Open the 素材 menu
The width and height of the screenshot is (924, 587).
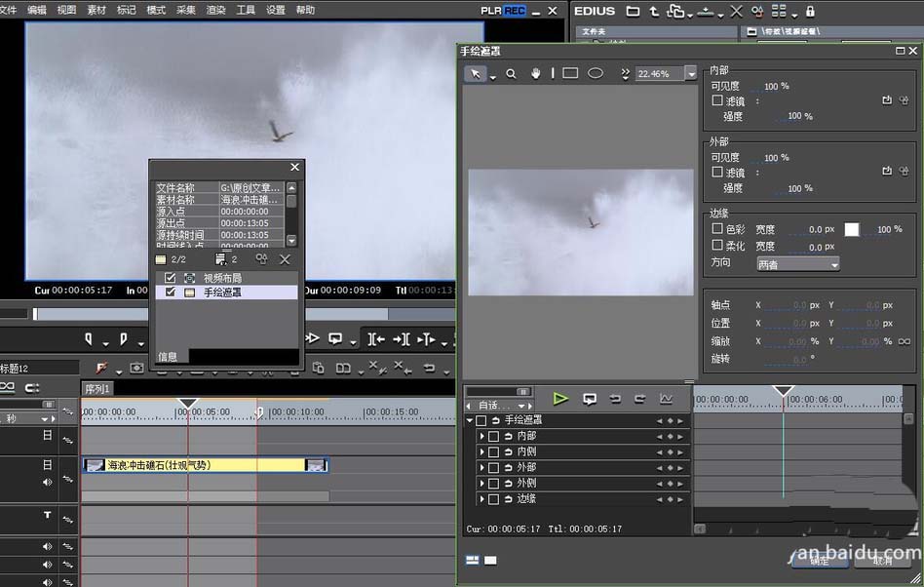(x=96, y=10)
